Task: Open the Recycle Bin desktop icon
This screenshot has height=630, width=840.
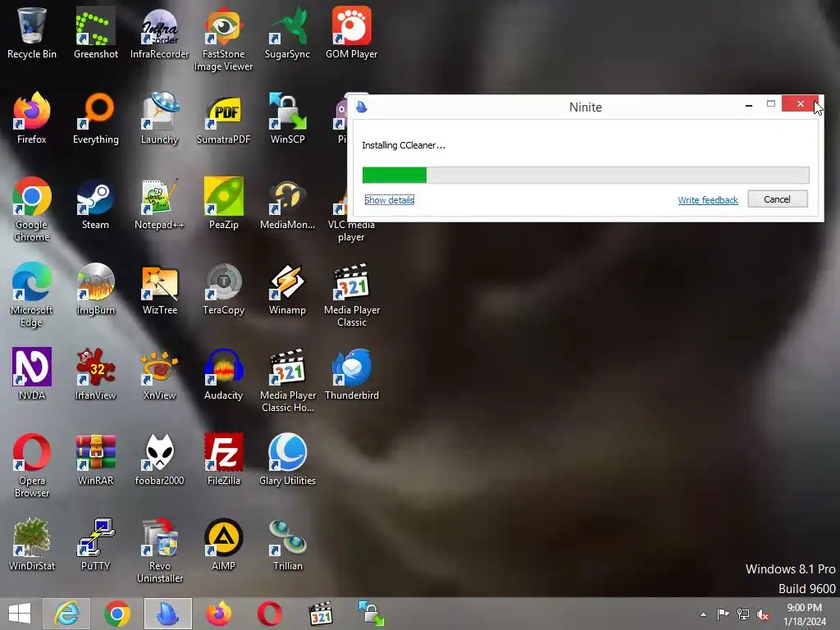Action: (x=32, y=33)
